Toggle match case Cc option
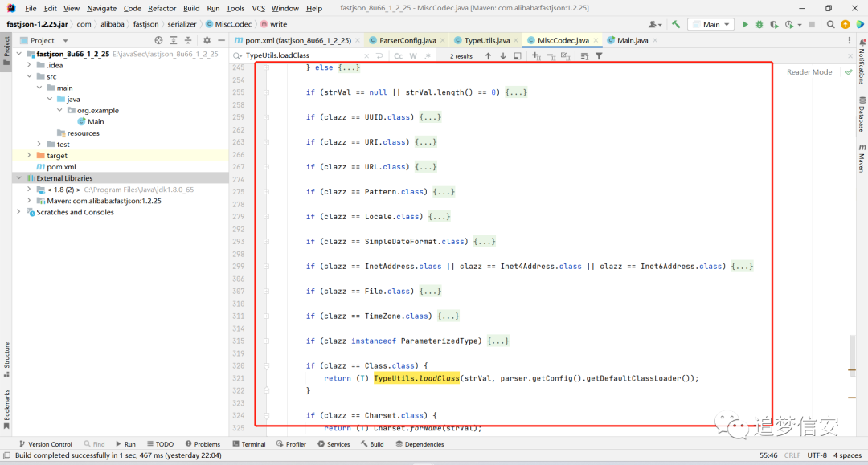Screen dimensions: 868x465 click(398, 56)
